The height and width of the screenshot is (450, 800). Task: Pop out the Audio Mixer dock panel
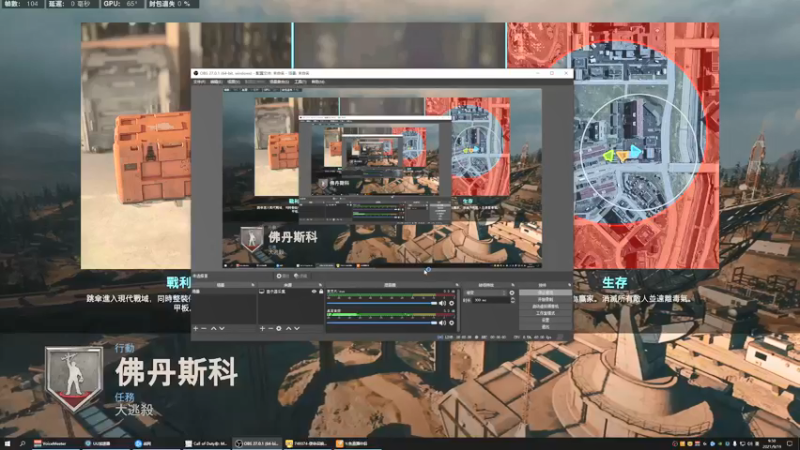457,285
